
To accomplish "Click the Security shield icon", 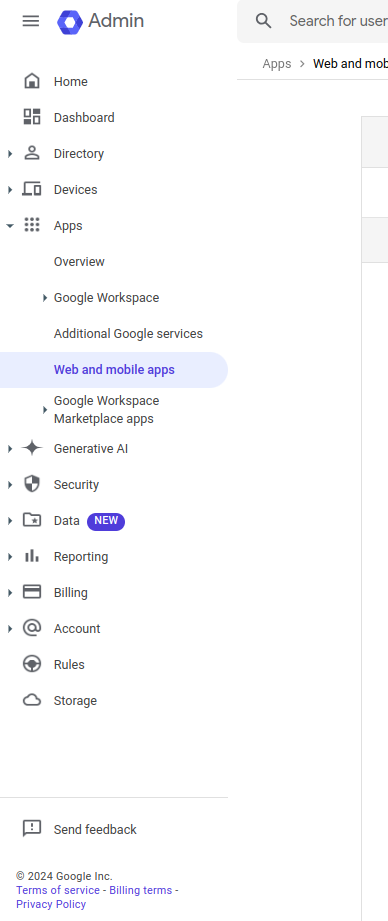I will pyautogui.click(x=32, y=484).
